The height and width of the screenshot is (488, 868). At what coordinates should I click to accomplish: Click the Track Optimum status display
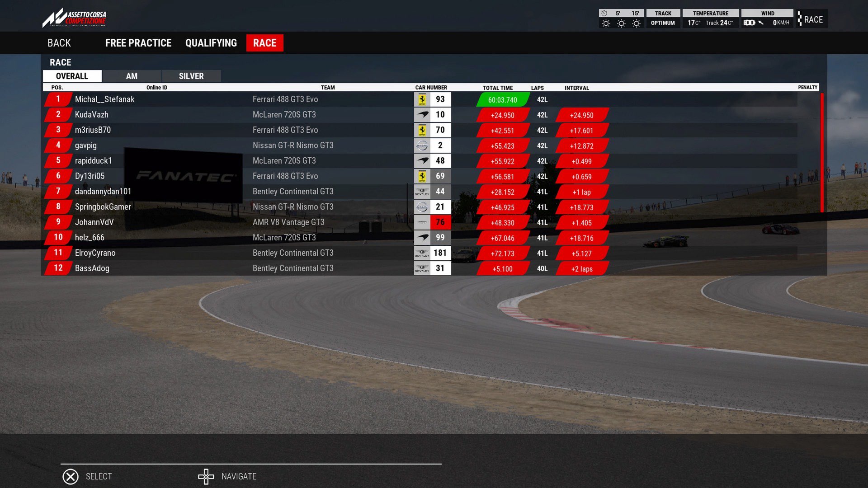[x=663, y=19]
